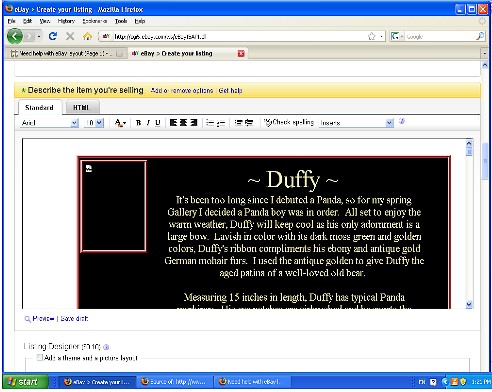The height and width of the screenshot is (392, 492).
Task: Open the font color picker dropdown
Action: point(120,123)
